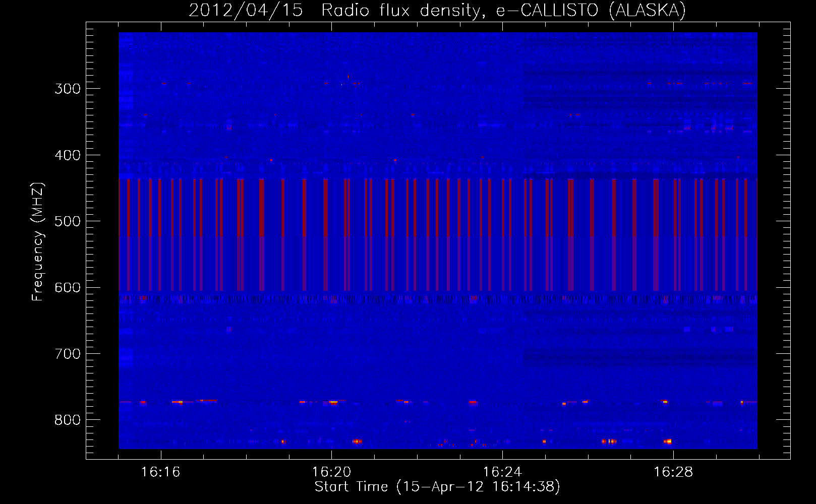
Task: Select the 800 frequency tick label
Action: [x=68, y=420]
